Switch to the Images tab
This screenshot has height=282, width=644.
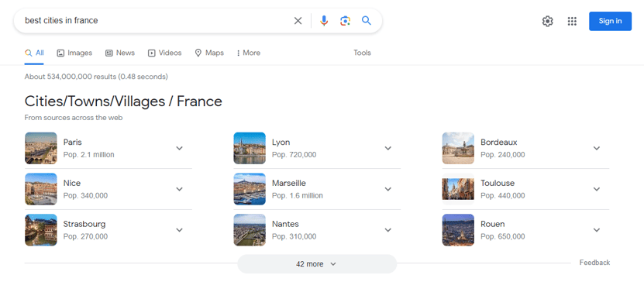point(74,53)
